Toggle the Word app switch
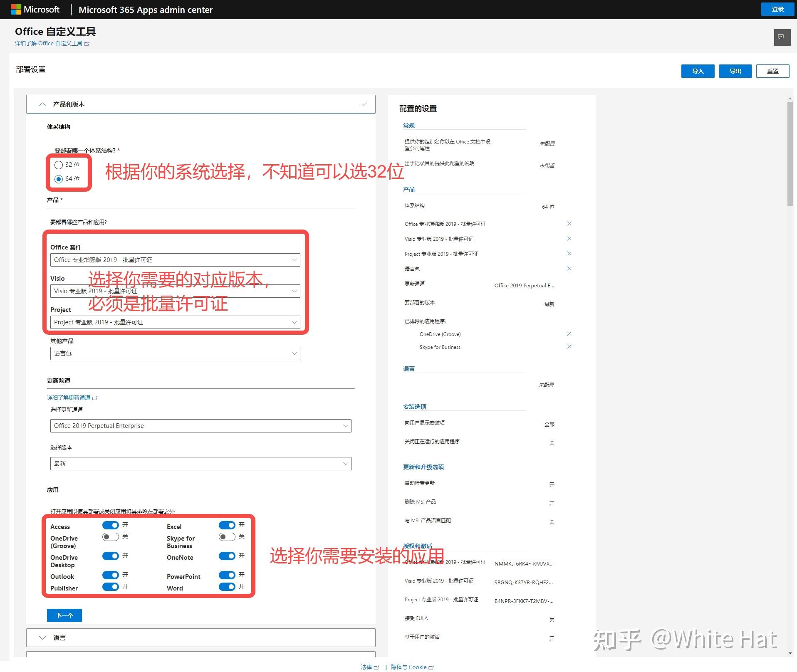This screenshot has width=797, height=672. pyautogui.click(x=227, y=587)
